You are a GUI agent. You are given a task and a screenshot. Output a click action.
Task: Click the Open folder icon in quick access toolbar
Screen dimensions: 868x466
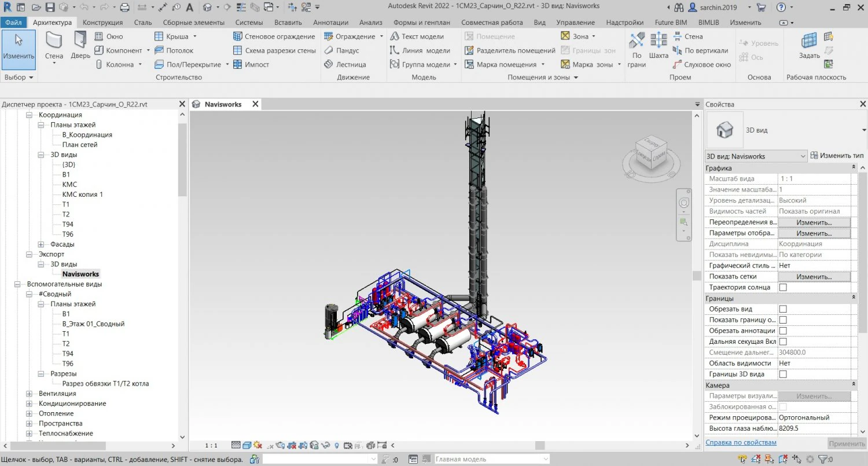pyautogui.click(x=36, y=8)
